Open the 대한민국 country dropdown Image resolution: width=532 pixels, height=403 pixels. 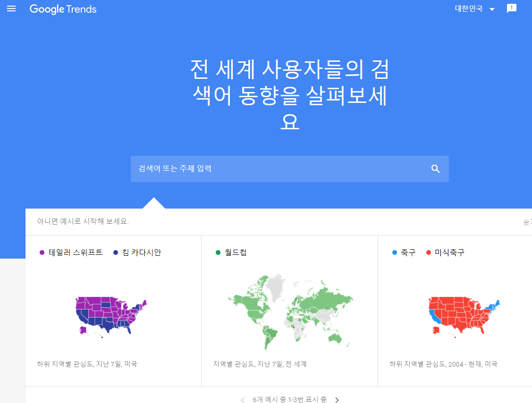(x=474, y=9)
